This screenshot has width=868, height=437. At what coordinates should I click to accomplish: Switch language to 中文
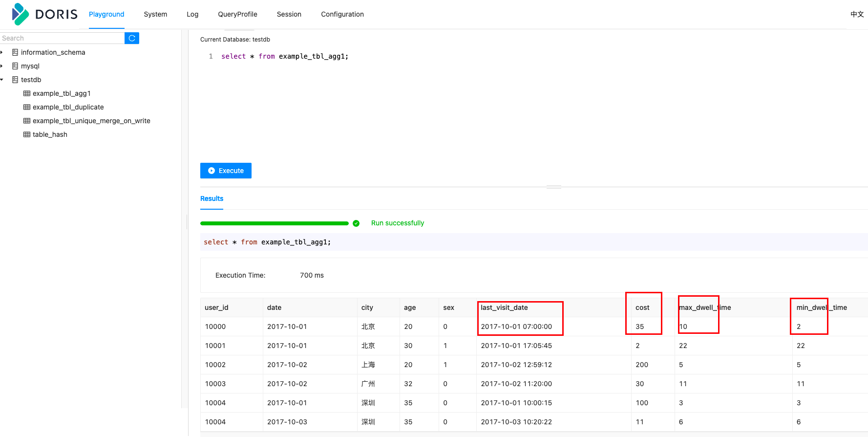click(857, 14)
